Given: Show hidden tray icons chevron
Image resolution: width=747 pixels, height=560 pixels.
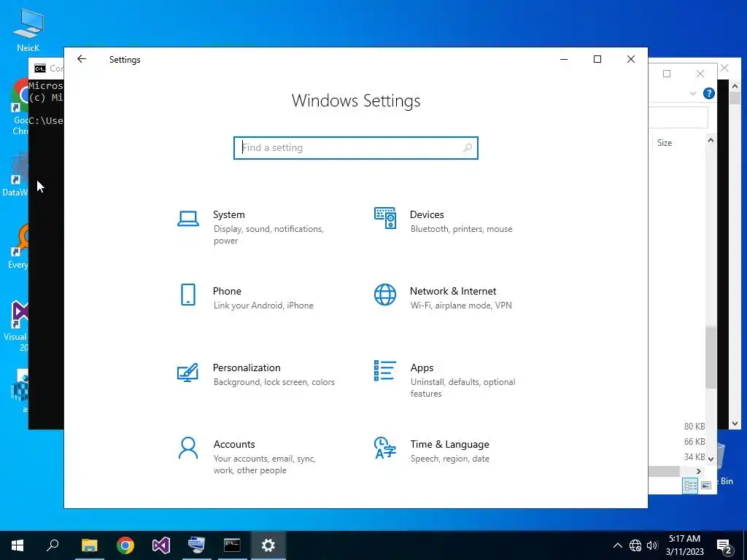Looking at the screenshot, I should 617,545.
